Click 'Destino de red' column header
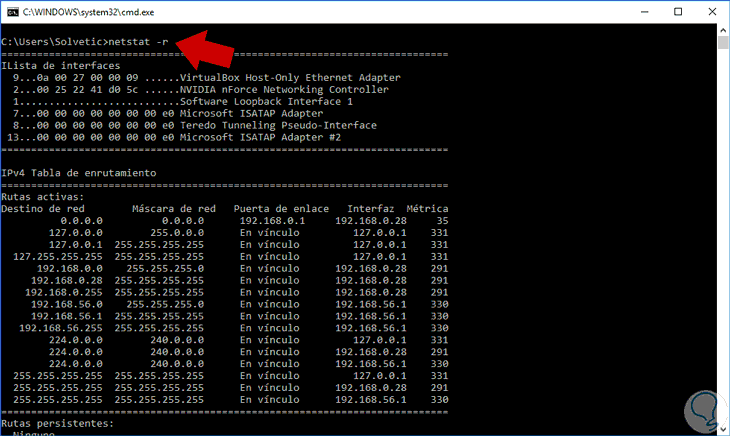The image size is (730, 436). pos(43,209)
